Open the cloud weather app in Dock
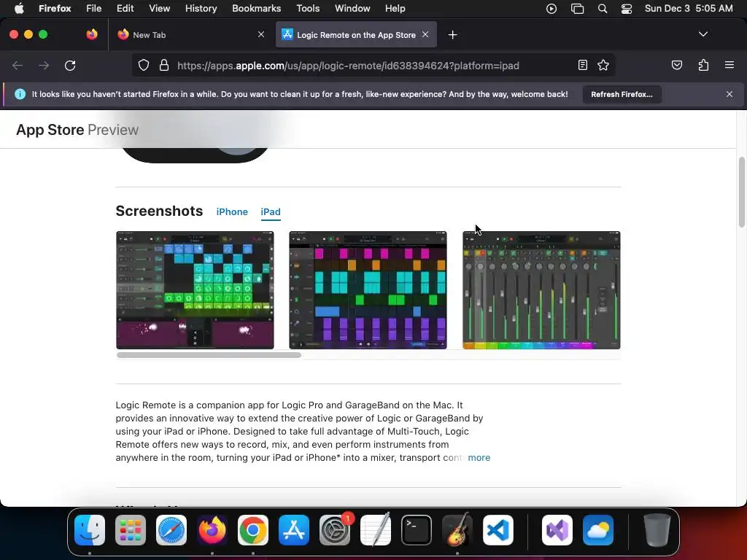The width and height of the screenshot is (747, 560). (x=598, y=530)
